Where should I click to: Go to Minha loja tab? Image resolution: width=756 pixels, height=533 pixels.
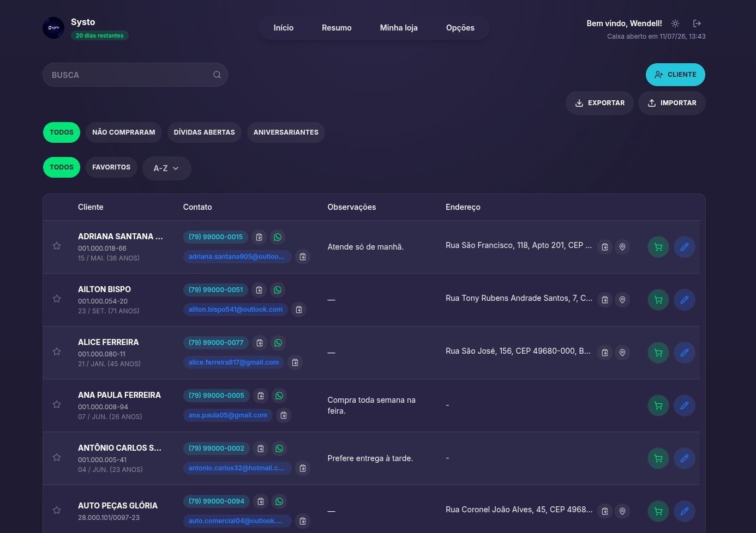(399, 28)
